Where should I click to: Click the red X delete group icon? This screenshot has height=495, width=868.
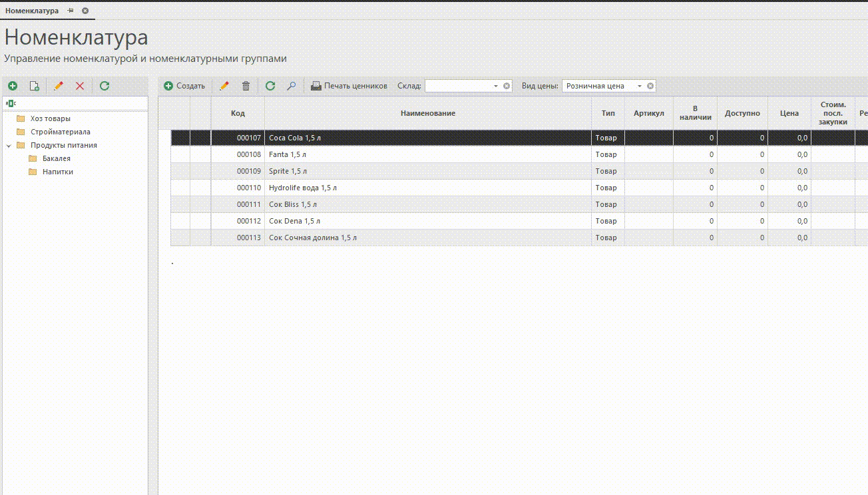(x=80, y=86)
